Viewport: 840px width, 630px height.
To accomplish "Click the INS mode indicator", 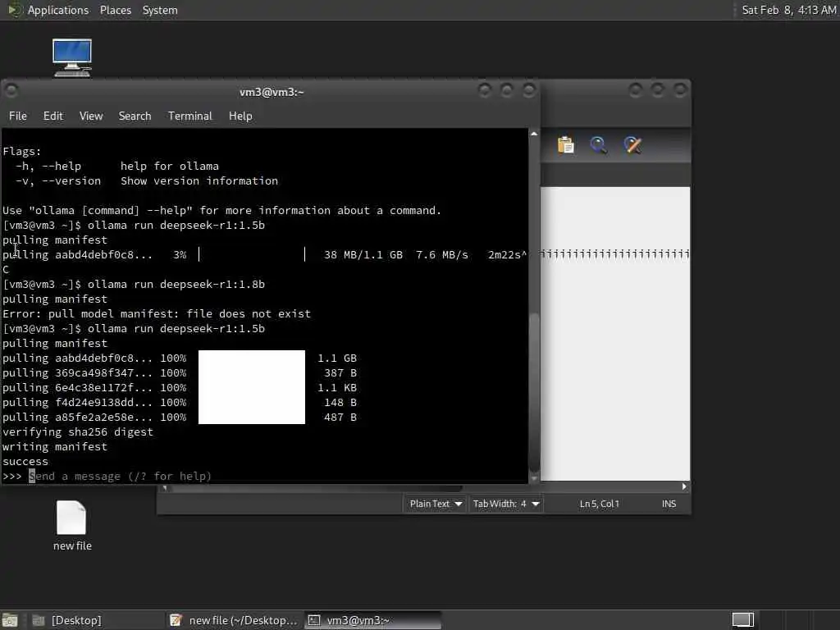I will [x=669, y=504].
